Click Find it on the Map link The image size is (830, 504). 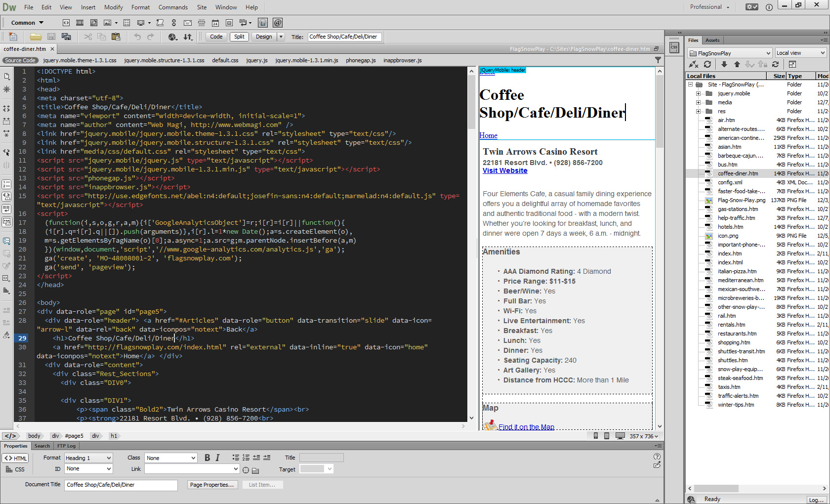coord(526,427)
